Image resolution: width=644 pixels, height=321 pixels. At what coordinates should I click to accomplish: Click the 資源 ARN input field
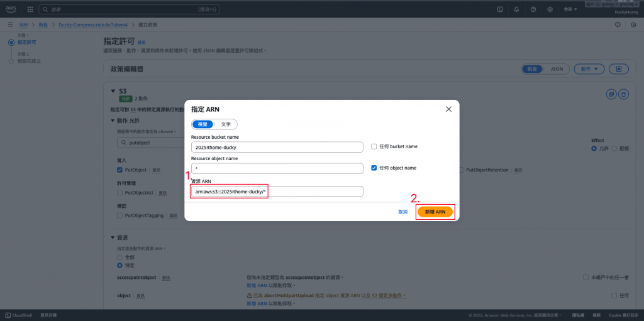(277, 192)
